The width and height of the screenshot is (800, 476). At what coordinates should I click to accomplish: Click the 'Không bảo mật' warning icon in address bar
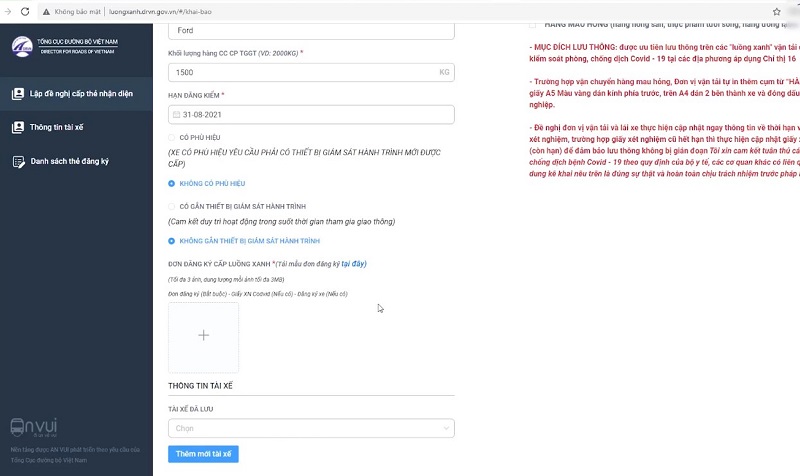tap(47, 9)
